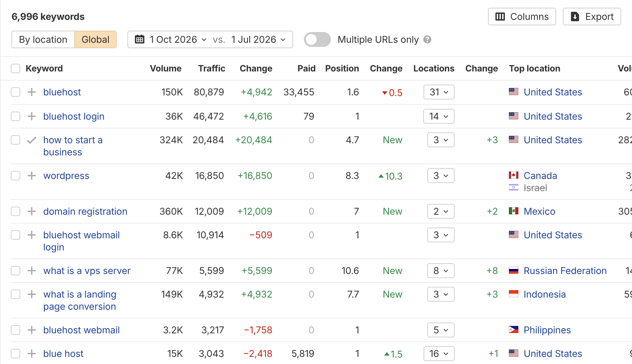Open the bluehost login keyword link

pyautogui.click(x=74, y=116)
